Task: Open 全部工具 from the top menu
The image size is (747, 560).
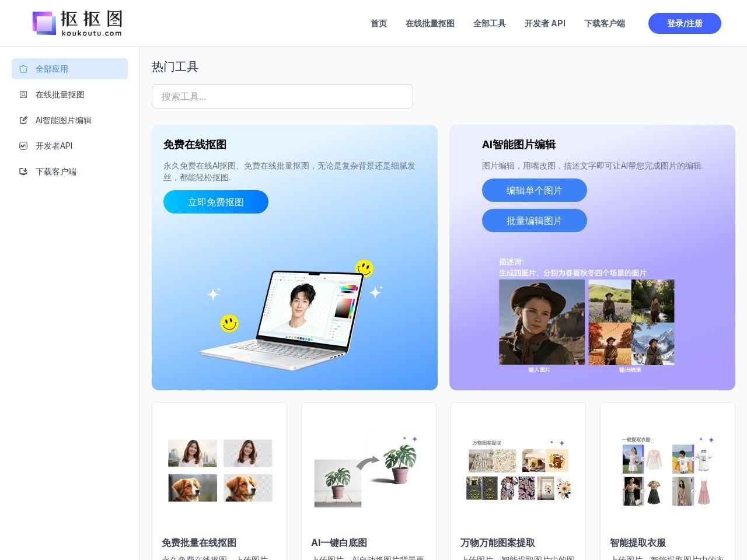Action: (489, 23)
